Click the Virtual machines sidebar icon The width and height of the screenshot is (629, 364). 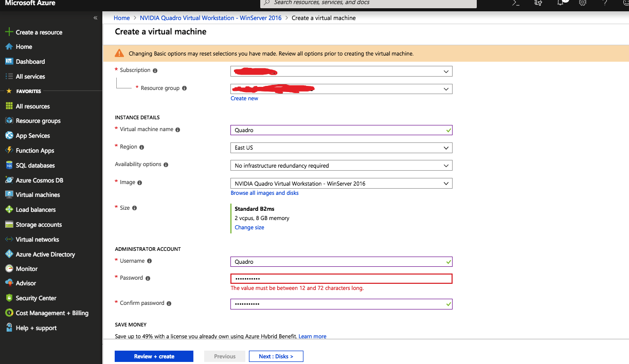[x=9, y=195]
